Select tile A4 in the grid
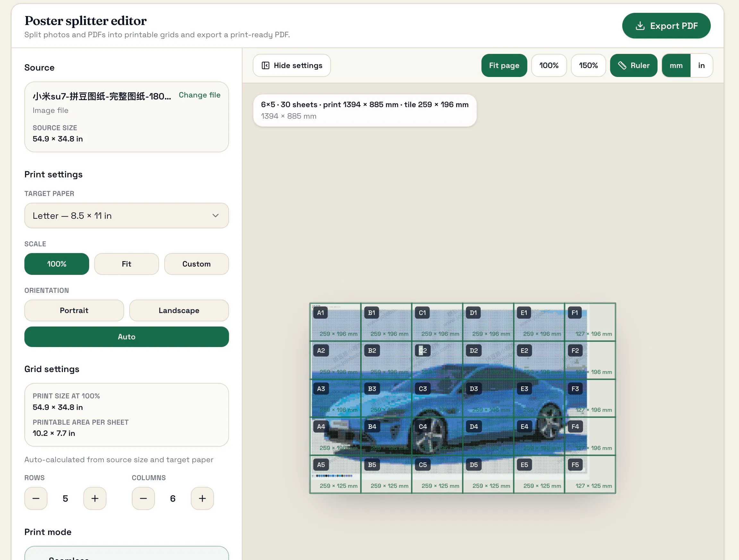The width and height of the screenshot is (739, 560). tap(336, 436)
